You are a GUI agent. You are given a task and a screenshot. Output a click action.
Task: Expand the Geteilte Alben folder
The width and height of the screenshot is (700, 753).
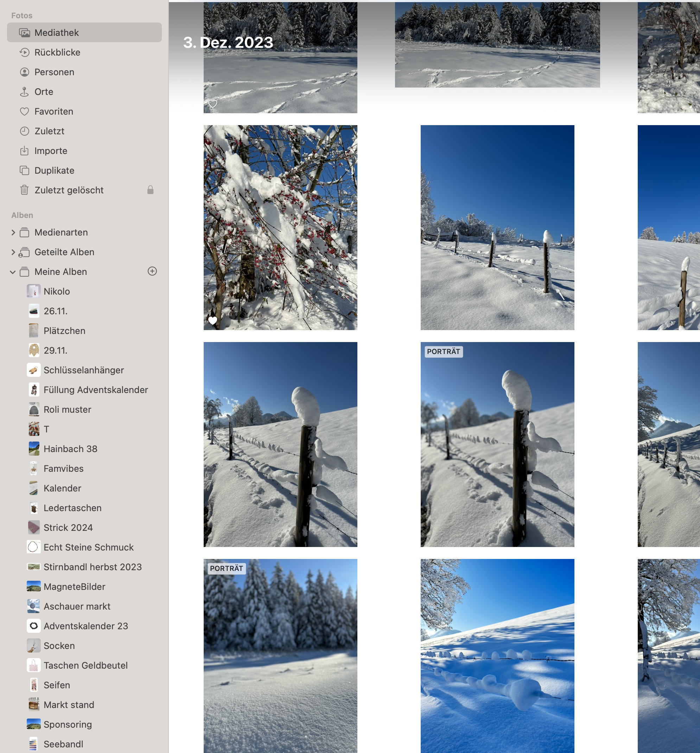[13, 252]
